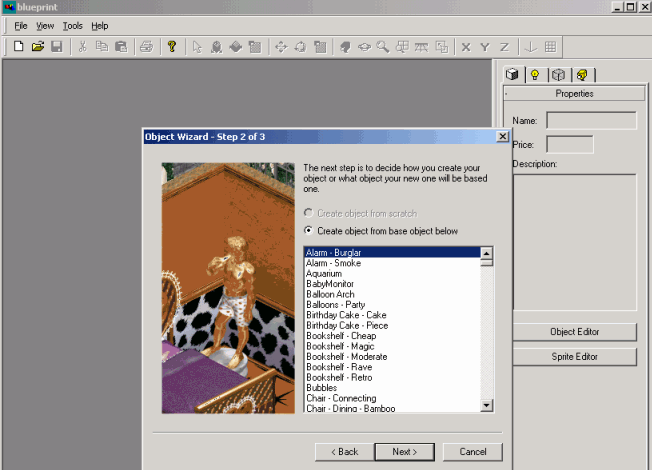This screenshot has width=652, height=470.
Task: Click the New file toolbar icon
Action: click(x=18, y=47)
